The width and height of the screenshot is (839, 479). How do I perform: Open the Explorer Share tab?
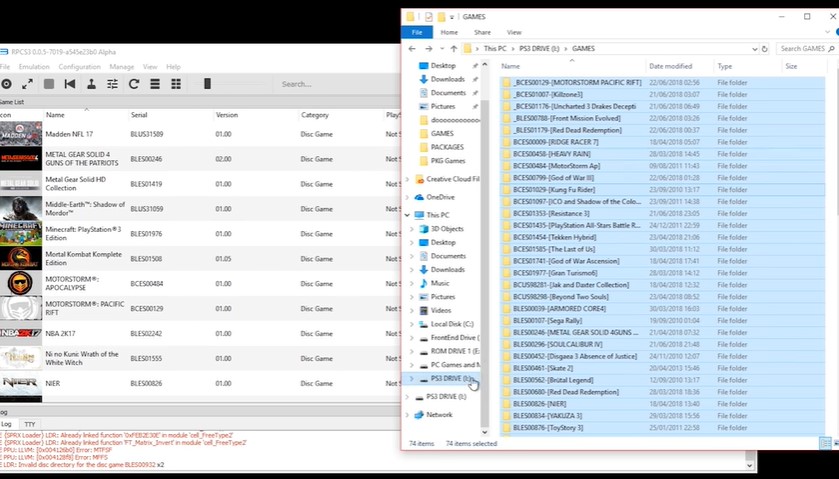(482, 32)
